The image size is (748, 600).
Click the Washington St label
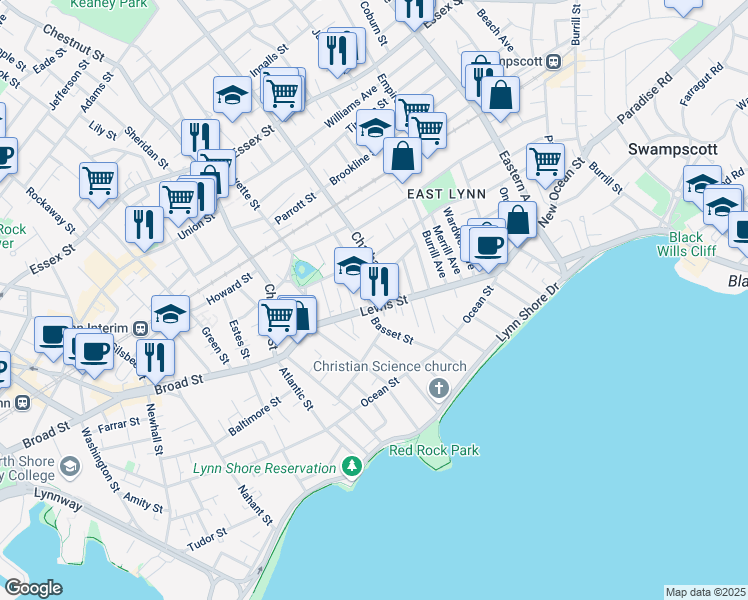click(100, 460)
